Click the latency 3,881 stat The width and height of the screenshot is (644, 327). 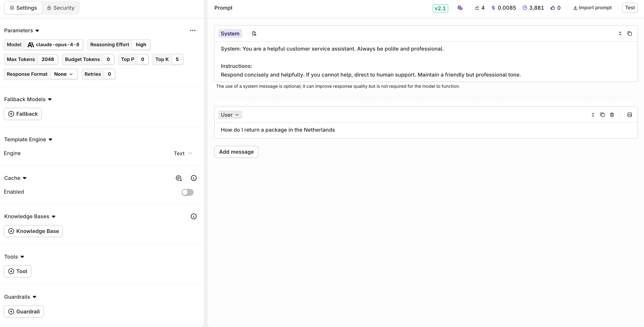click(533, 8)
